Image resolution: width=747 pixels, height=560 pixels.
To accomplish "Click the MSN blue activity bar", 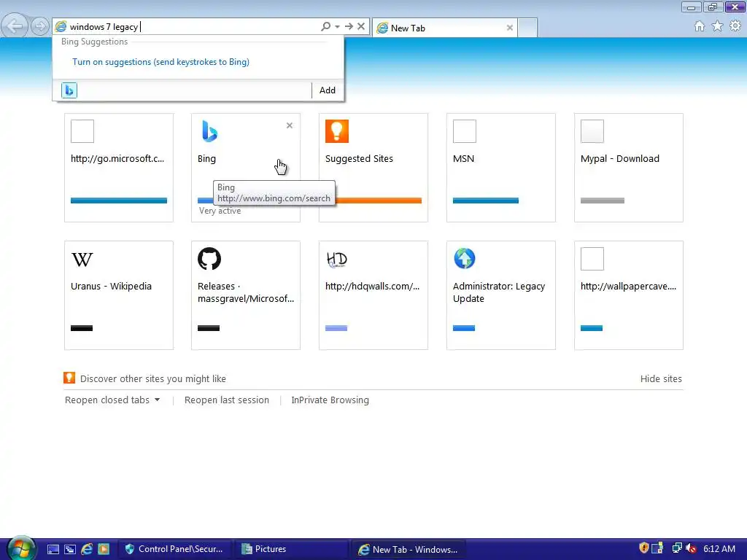I will coord(485,201).
